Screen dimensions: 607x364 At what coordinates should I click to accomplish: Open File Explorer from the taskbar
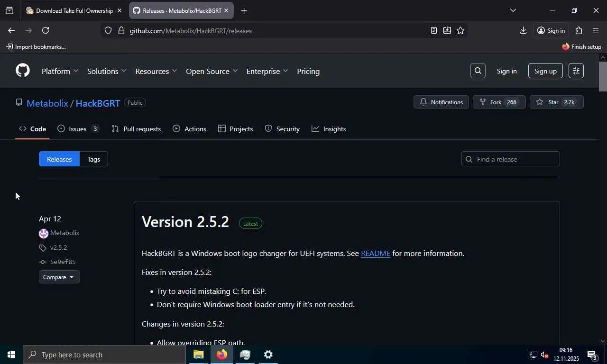198,355
